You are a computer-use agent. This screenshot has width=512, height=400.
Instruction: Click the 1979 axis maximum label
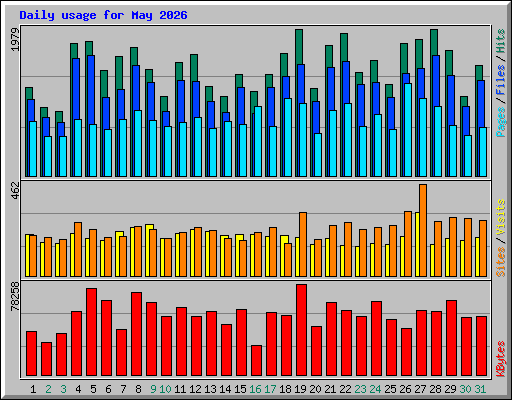click(15, 39)
